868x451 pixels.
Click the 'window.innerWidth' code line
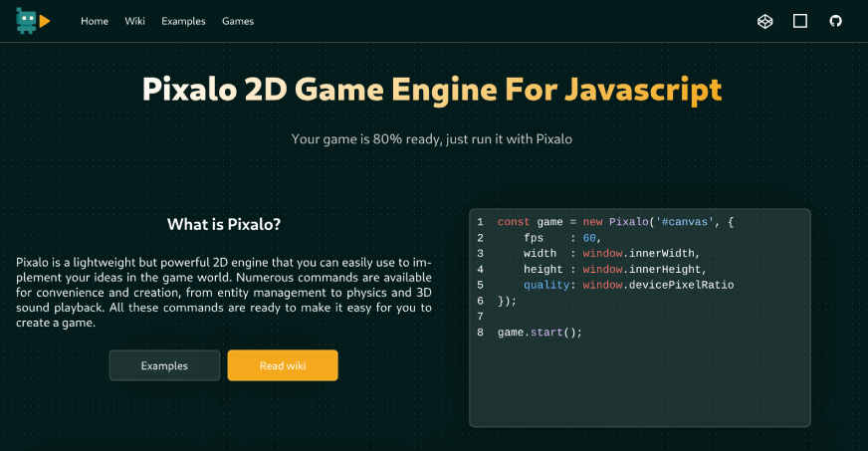coord(612,254)
